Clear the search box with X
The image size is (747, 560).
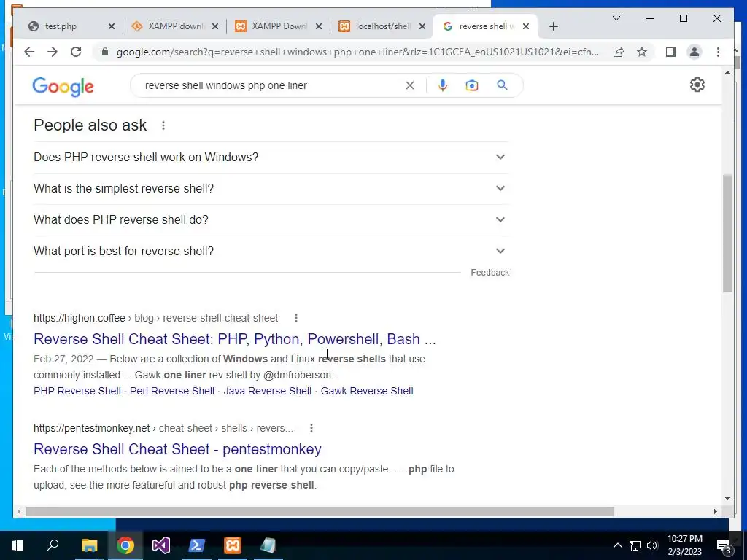410,85
